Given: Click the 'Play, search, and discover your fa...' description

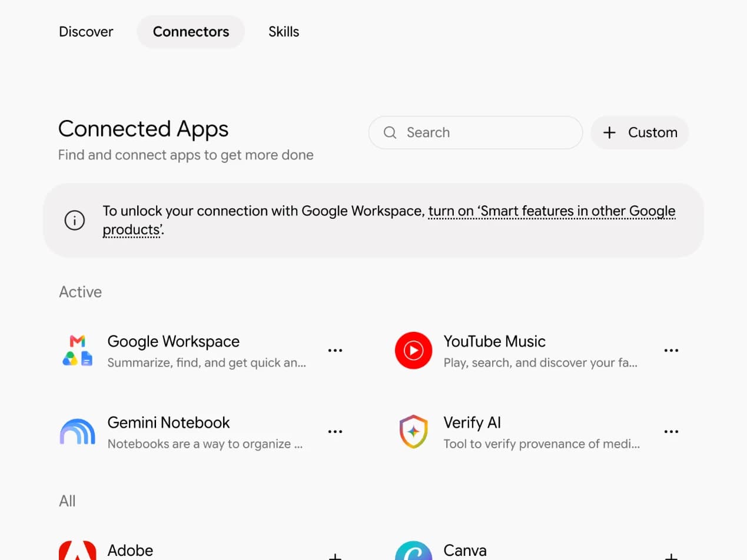Looking at the screenshot, I should pyautogui.click(x=540, y=363).
